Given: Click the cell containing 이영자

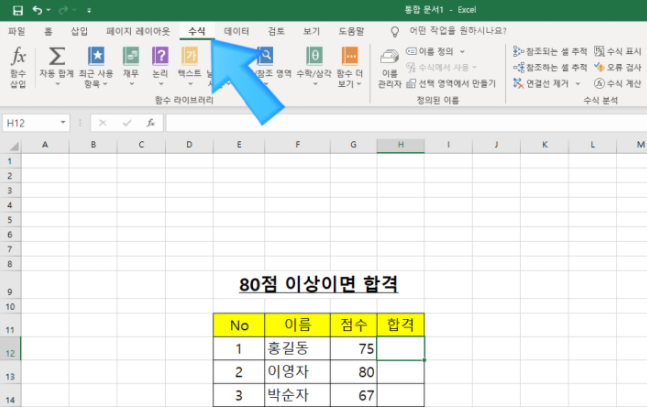Looking at the screenshot, I should (x=298, y=372).
